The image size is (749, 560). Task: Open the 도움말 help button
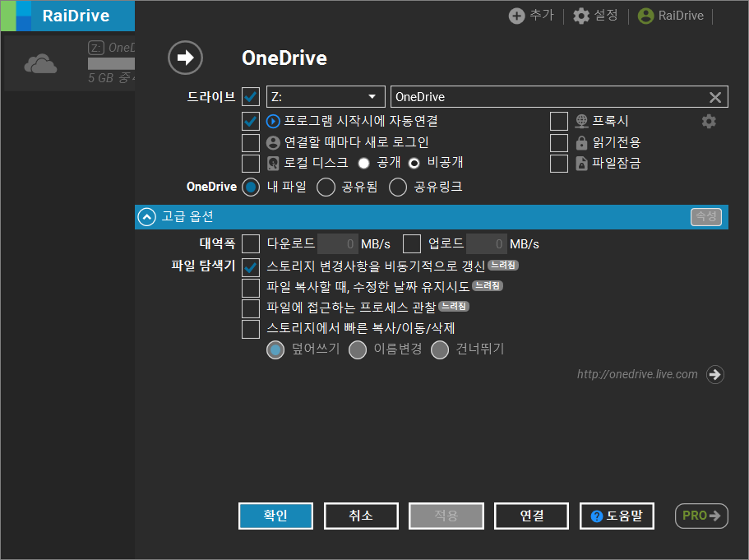point(617,516)
